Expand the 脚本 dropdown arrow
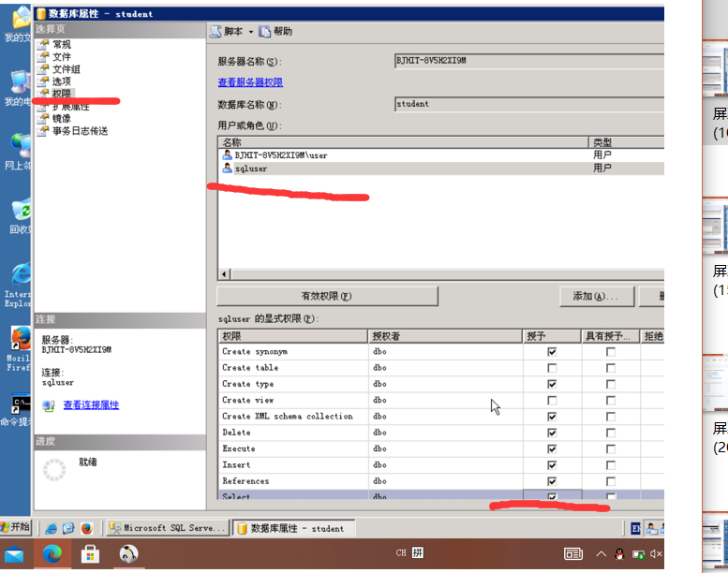The height and width of the screenshot is (573, 728). (x=251, y=32)
